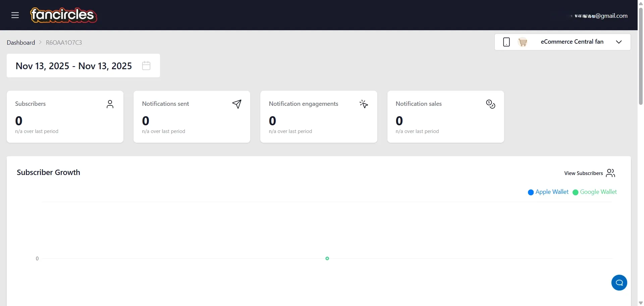Click the Notification sales coins icon

click(491, 104)
